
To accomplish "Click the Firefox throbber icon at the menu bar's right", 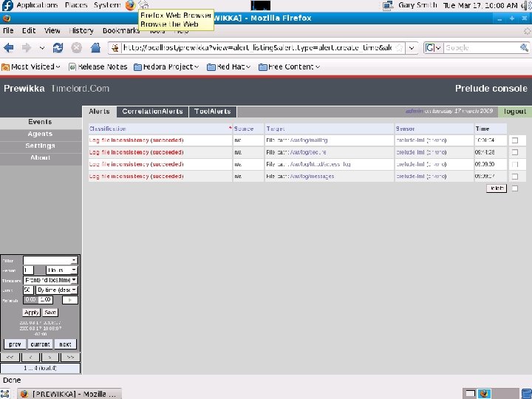I will click(x=527, y=31).
